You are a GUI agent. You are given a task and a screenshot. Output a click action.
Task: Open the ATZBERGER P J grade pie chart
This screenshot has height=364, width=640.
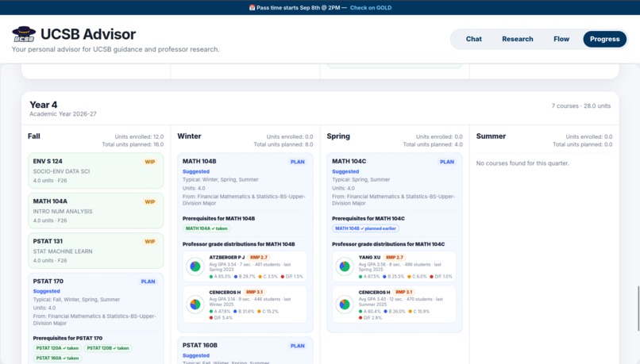pos(195,266)
